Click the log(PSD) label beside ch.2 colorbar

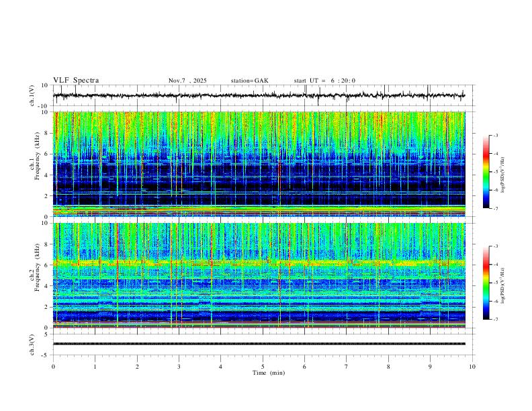point(503,285)
